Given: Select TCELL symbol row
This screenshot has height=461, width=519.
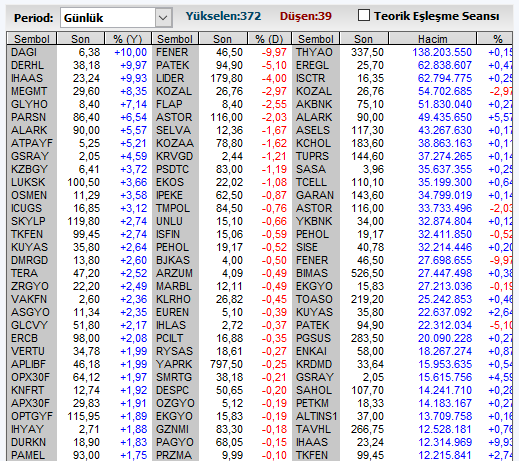Looking at the screenshot, I should (x=311, y=182).
